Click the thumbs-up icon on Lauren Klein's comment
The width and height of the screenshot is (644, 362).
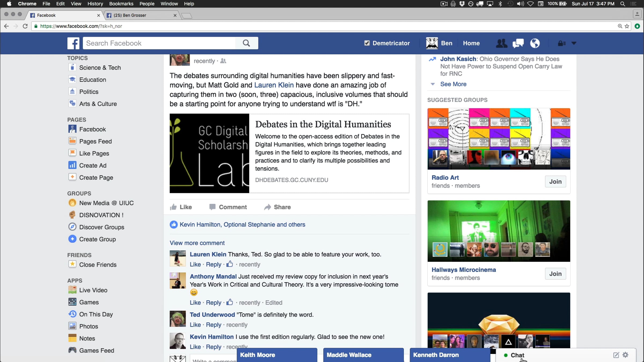click(x=229, y=264)
